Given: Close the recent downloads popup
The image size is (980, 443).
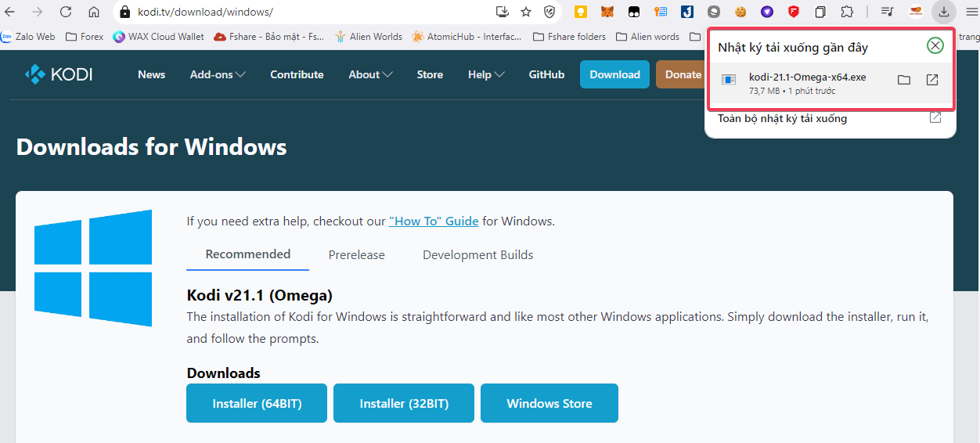Looking at the screenshot, I should [x=935, y=45].
